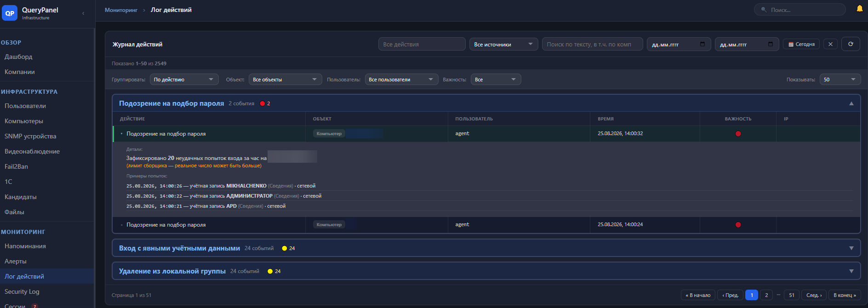Select Лог действий in the sidebar
This screenshot has width=868, height=308.
pos(47,276)
